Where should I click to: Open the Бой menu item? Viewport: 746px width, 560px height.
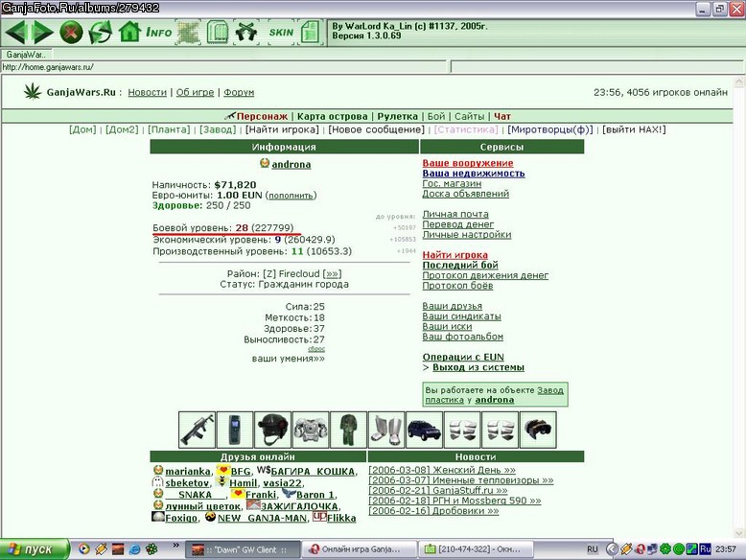pyautogui.click(x=436, y=116)
